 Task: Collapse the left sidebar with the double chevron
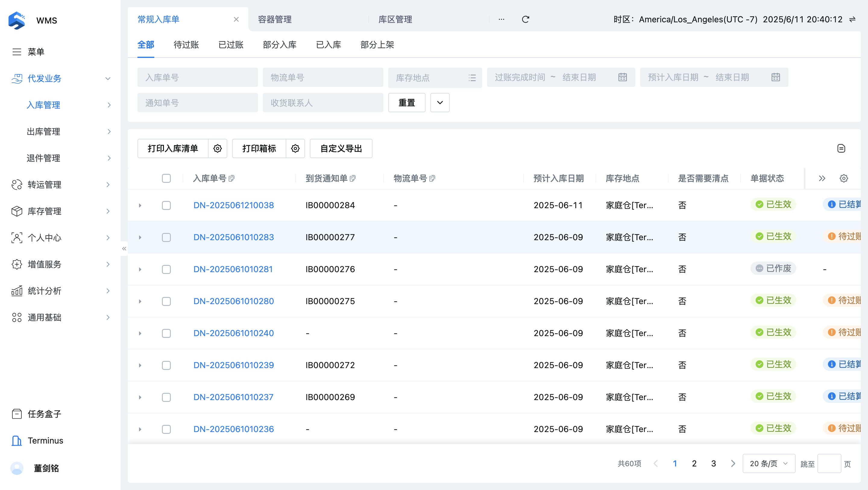pyautogui.click(x=124, y=249)
